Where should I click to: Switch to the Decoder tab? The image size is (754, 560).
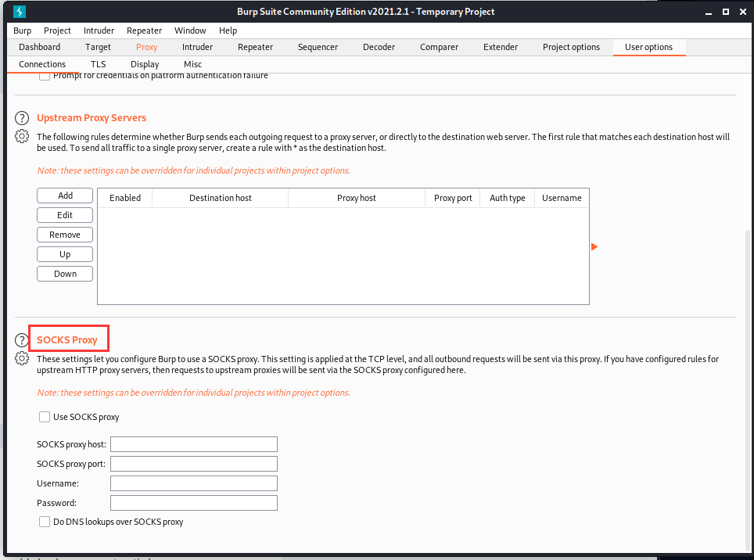click(x=379, y=47)
